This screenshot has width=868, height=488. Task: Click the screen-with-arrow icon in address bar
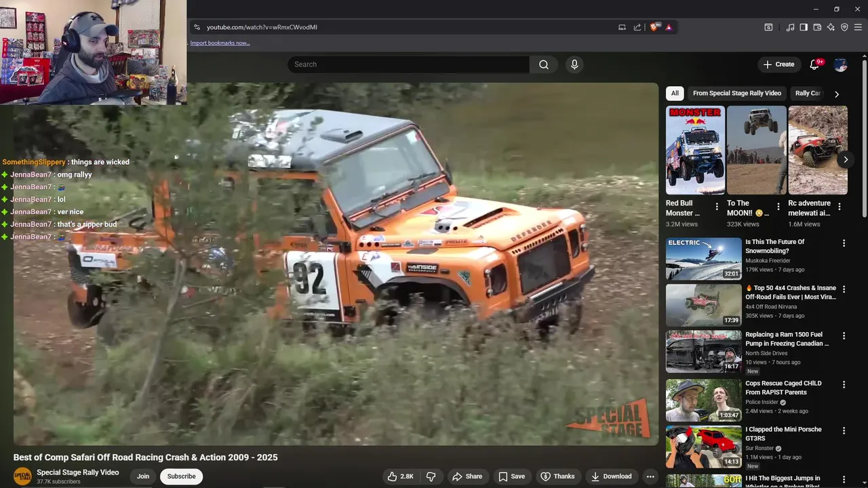click(x=622, y=27)
